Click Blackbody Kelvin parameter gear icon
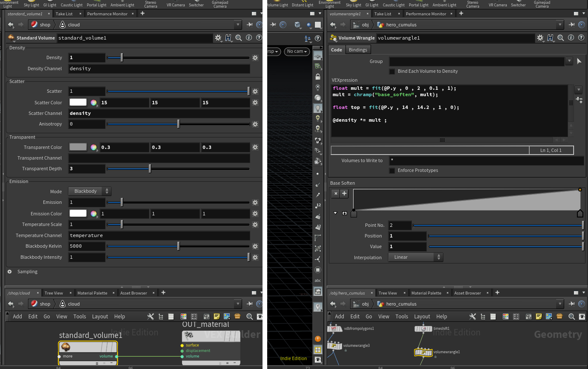588x369 pixels. (x=255, y=246)
